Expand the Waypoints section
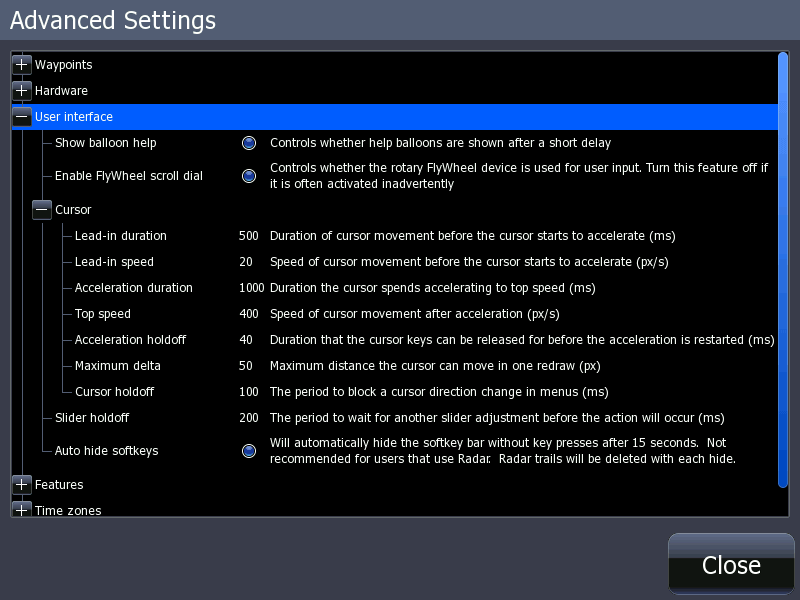Viewport: 800px width, 600px height. pos(21,64)
